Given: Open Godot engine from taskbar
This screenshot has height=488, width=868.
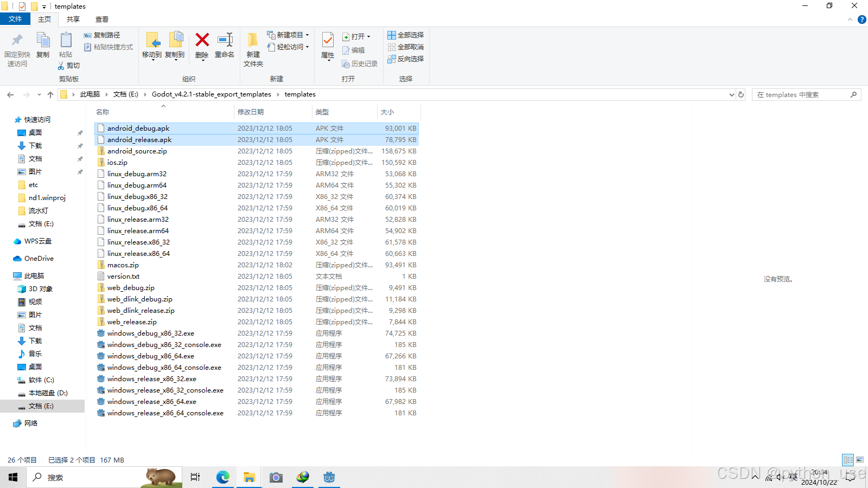Looking at the screenshot, I should tap(329, 477).
